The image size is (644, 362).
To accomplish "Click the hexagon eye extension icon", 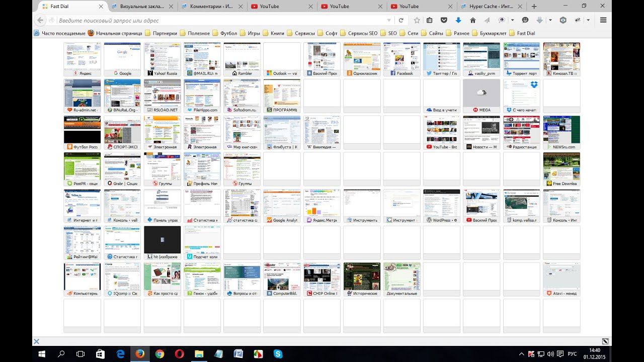I will click(563, 21).
